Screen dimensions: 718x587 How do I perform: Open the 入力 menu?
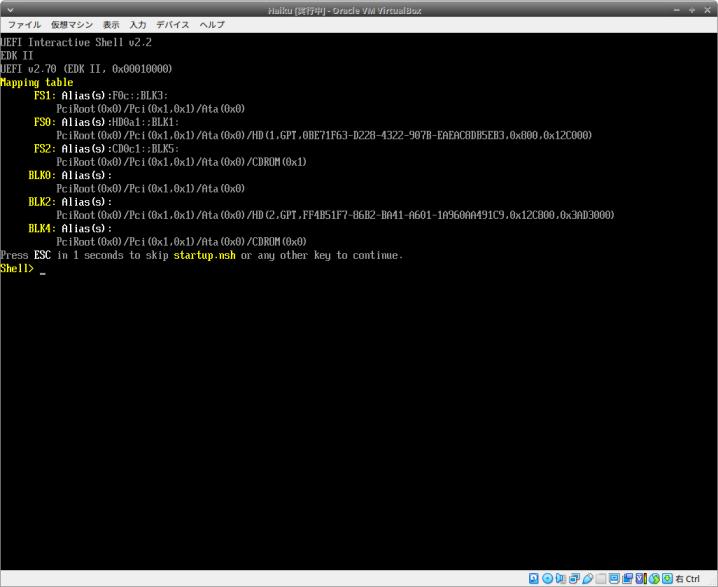137,25
